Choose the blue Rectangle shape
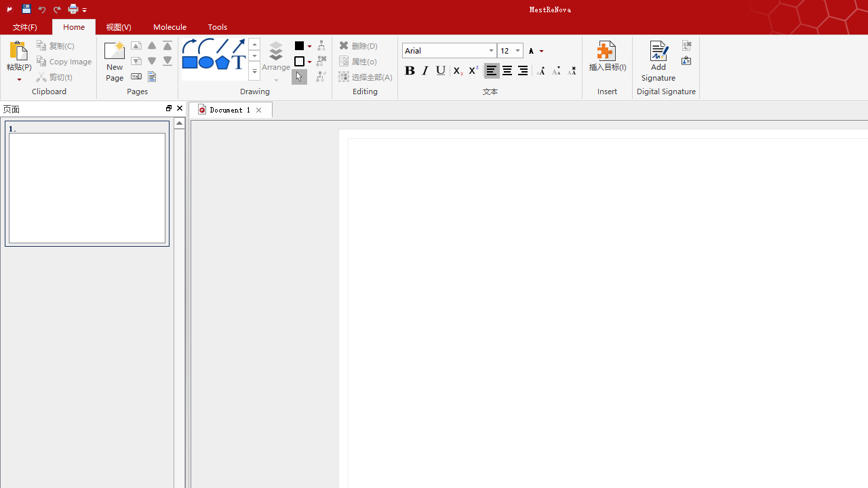Viewport: 868px width, 488px height. click(189, 62)
